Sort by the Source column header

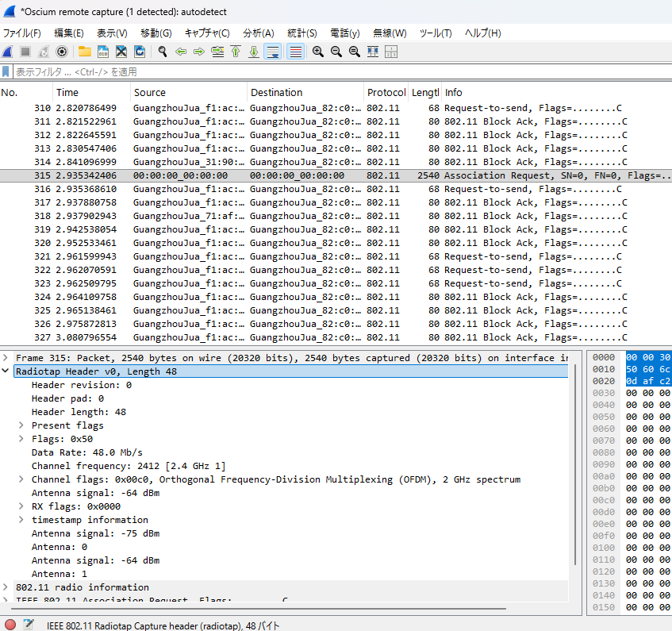[x=189, y=93]
